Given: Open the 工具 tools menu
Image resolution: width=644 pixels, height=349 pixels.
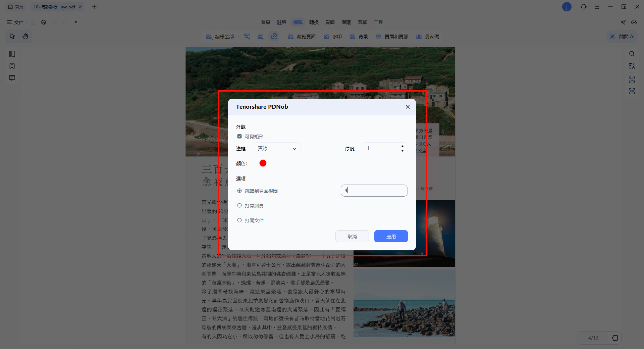Looking at the screenshot, I should 378,22.
